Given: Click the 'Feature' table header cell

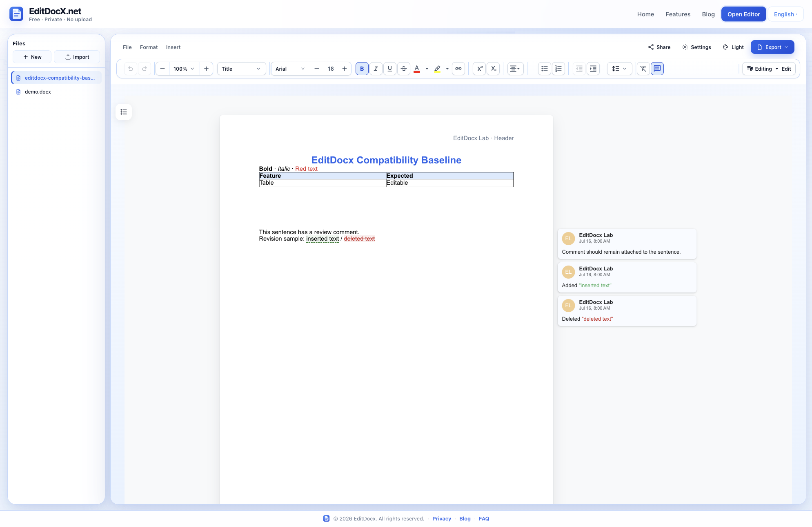Looking at the screenshot, I should (x=323, y=176).
